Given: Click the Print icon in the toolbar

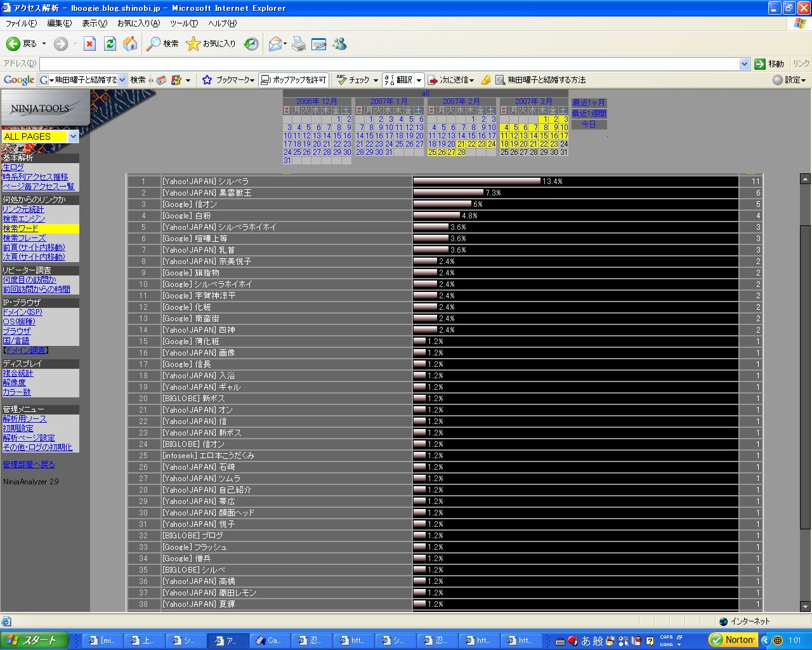Looking at the screenshot, I should [299, 44].
